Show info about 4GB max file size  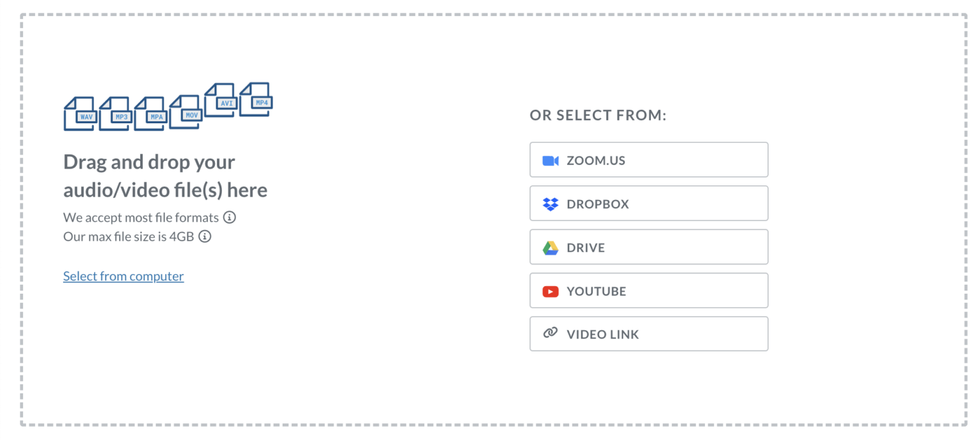point(205,236)
